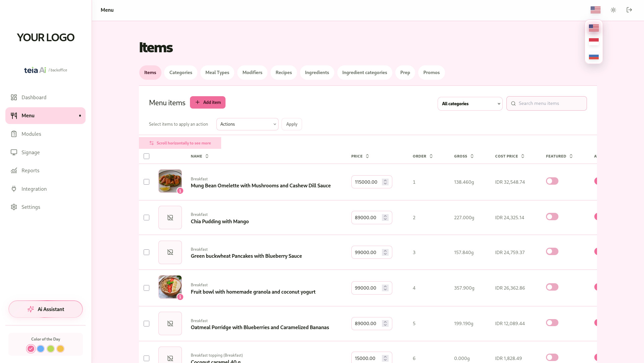644x363 pixels.
Task: Click price stepper for Mung Bean Omelette
Action: click(x=385, y=182)
